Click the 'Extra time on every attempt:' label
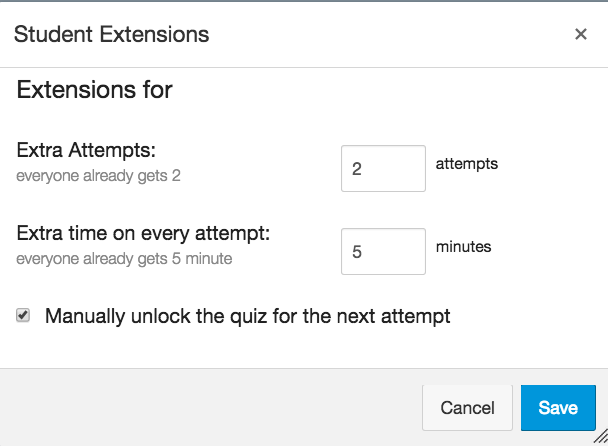 144,234
